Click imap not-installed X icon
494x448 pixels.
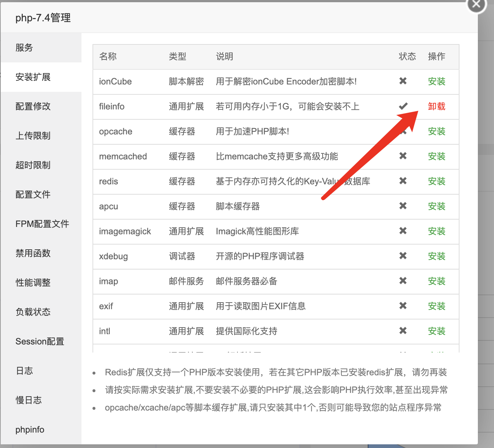(x=403, y=281)
